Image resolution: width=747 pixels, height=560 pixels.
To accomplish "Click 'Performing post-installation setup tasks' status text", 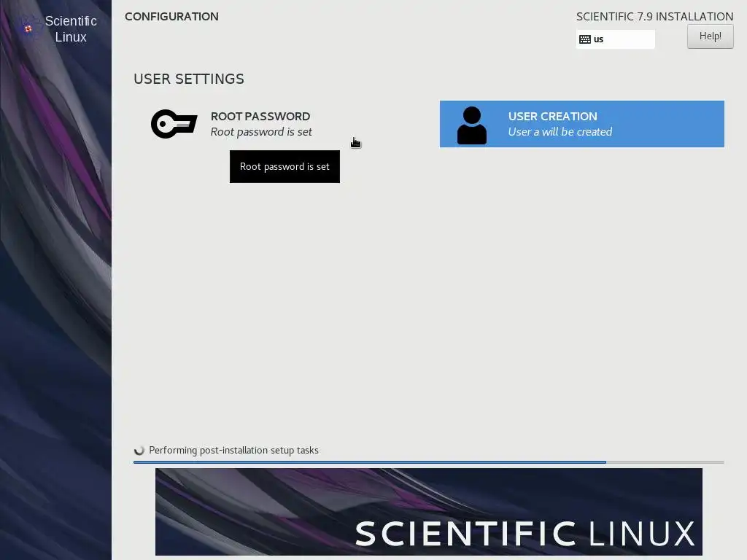I will coord(233,451).
